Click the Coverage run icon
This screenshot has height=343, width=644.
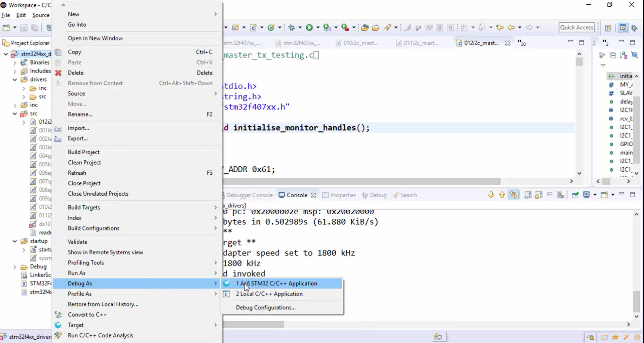coord(327,28)
